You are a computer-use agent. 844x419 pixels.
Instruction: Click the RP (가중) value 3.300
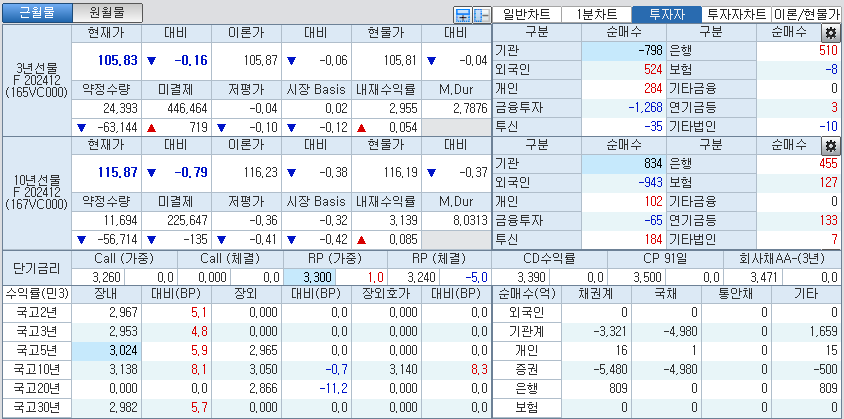(x=310, y=277)
